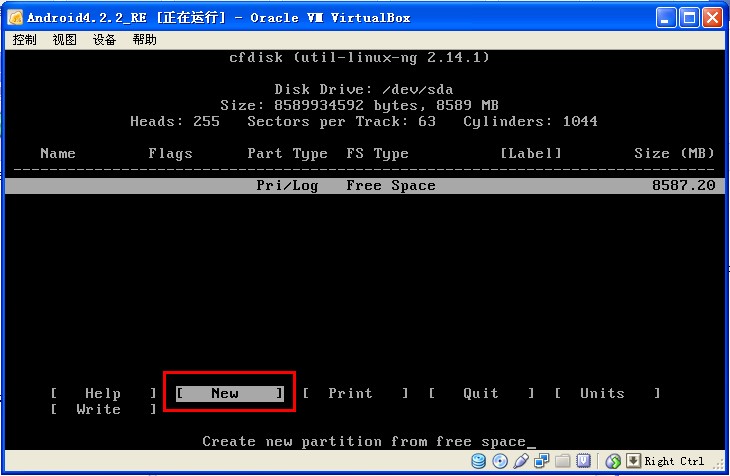Click the cfdisk (util-linux-ng 2.14.1) title
The image size is (730, 476).
click(359, 57)
